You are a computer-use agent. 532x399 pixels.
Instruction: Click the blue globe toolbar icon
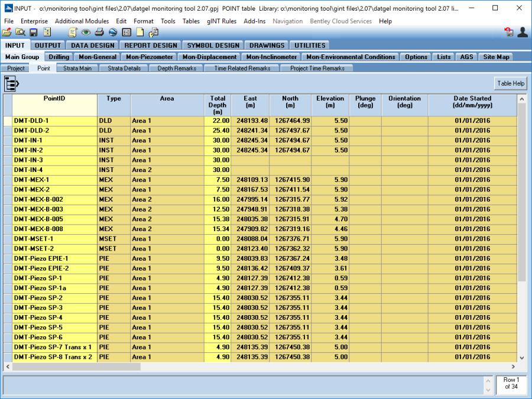(113, 33)
